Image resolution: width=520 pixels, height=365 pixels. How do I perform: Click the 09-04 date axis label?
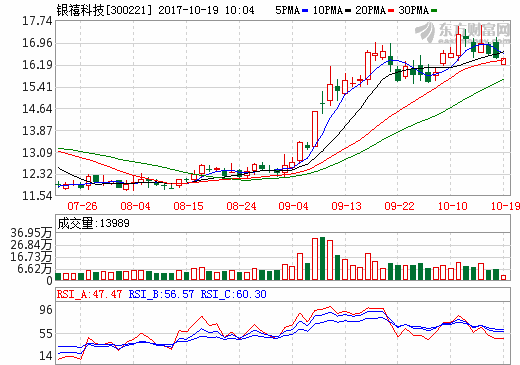tap(293, 206)
